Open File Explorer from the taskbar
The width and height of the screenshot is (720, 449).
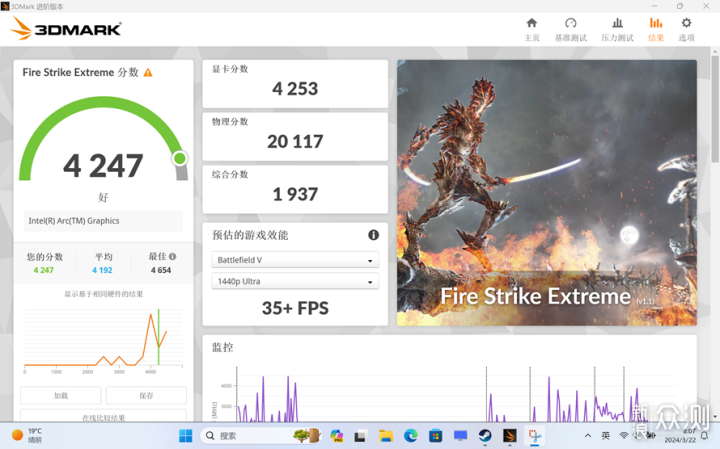point(386,436)
